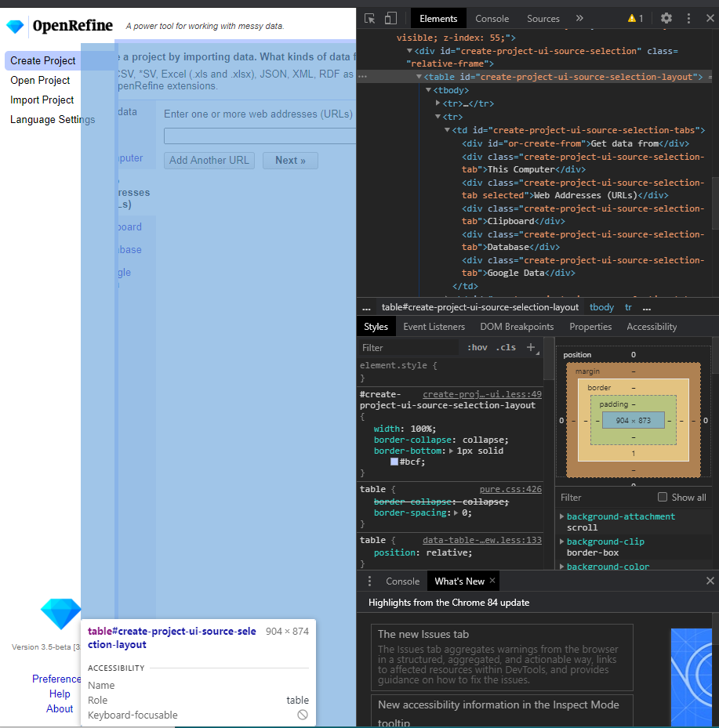Viewport: 719px width, 728px height.
Task: Toggle the Show all checkbox
Action: coord(663,497)
